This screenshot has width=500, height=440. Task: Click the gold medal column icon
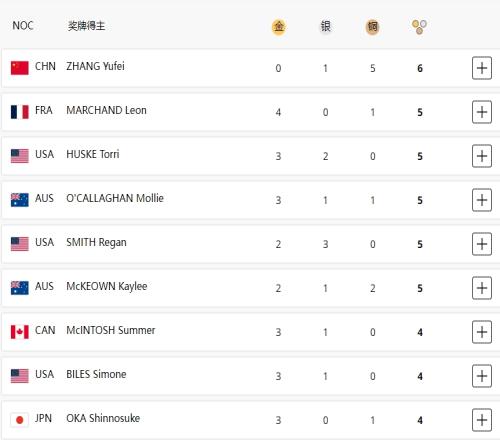[x=279, y=27]
